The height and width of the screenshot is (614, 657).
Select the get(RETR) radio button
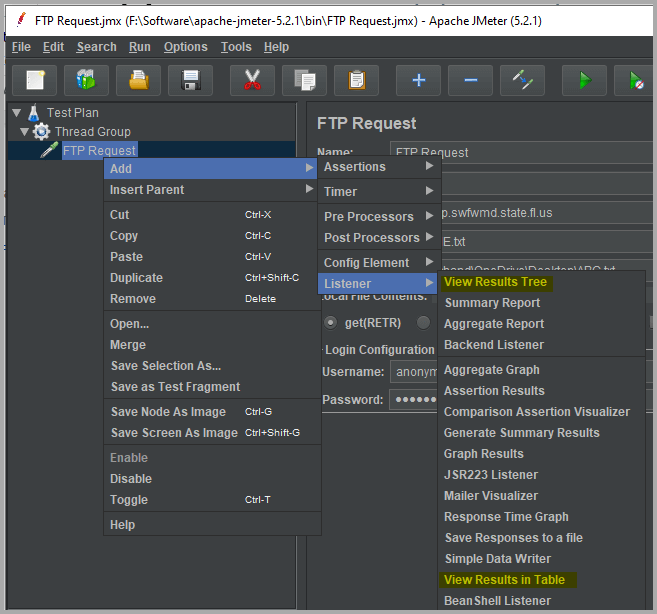tap(331, 322)
